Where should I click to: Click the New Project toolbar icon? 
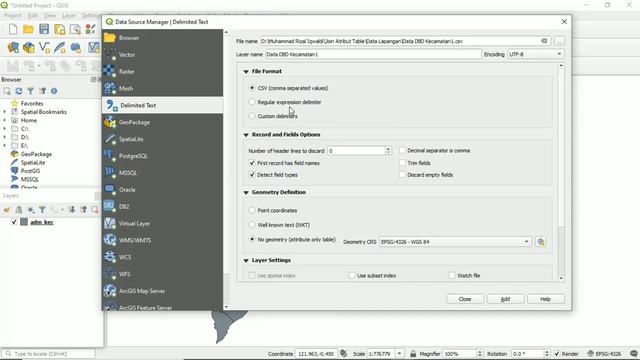coord(13,29)
